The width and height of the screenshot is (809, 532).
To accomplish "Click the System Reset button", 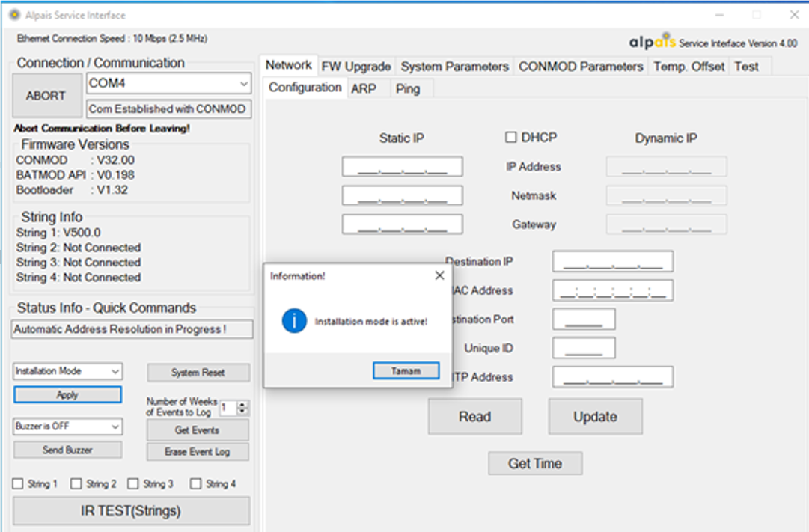I will tap(198, 373).
